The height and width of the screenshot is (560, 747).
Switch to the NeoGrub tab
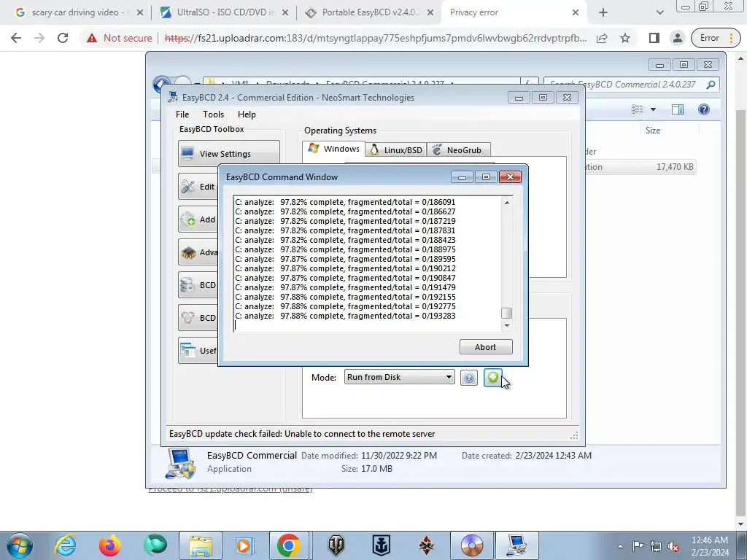click(458, 150)
